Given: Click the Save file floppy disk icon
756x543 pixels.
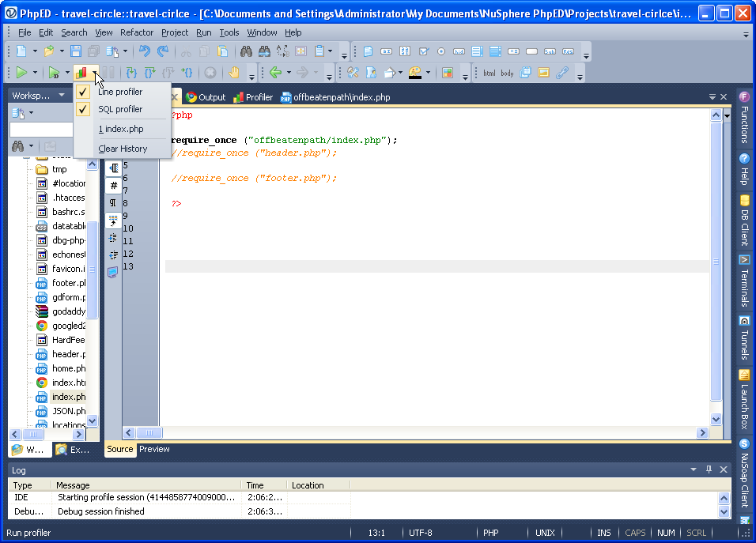Looking at the screenshot, I should pos(75,51).
